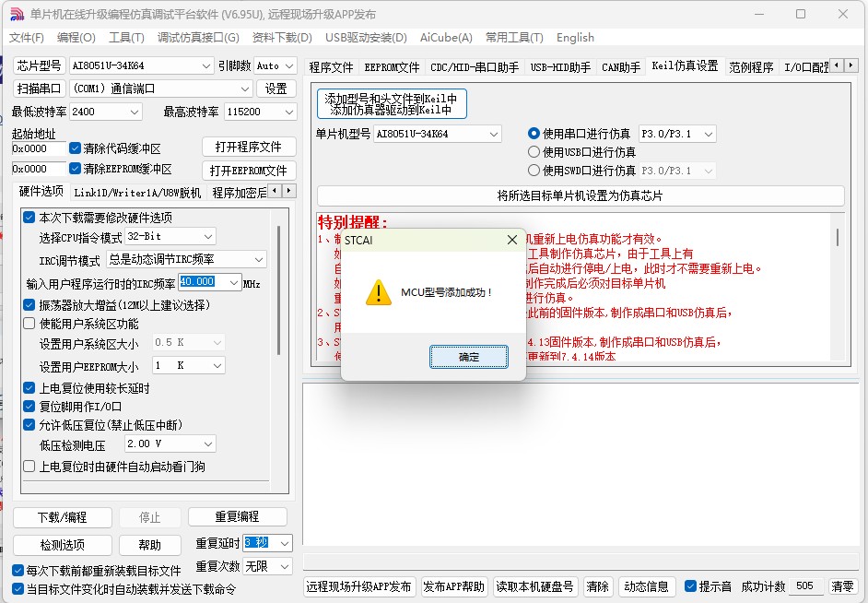Switch to the EEPROM文件 tab
868x603 pixels.
[392, 67]
